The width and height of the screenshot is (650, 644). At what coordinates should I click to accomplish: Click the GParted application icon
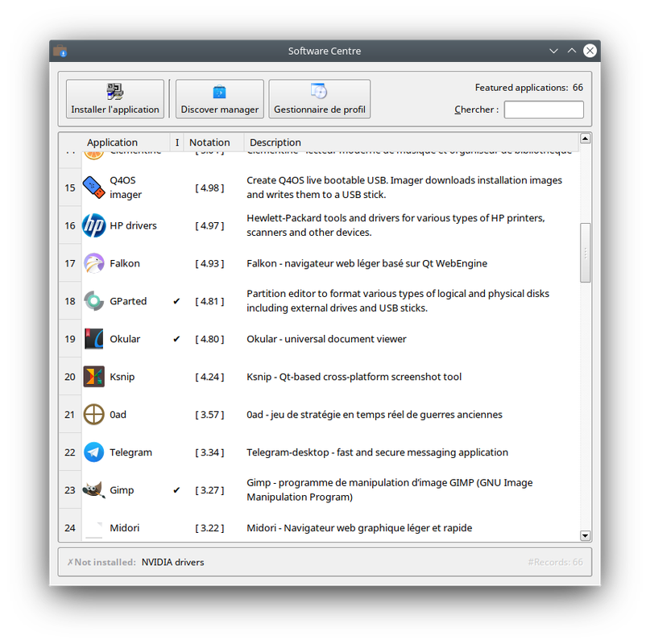(x=93, y=301)
